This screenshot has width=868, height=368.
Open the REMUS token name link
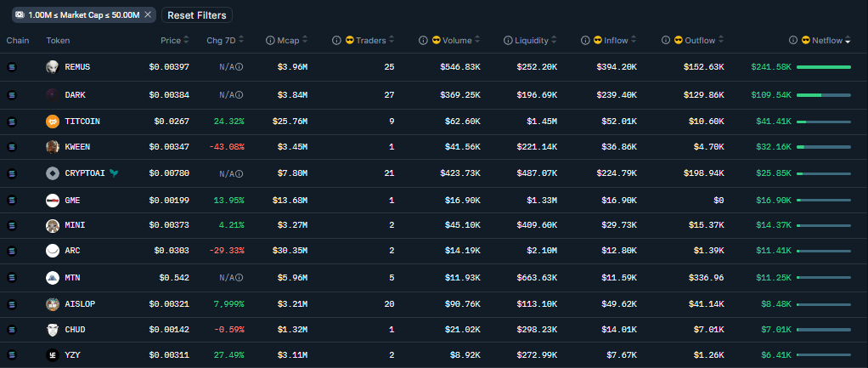click(77, 67)
